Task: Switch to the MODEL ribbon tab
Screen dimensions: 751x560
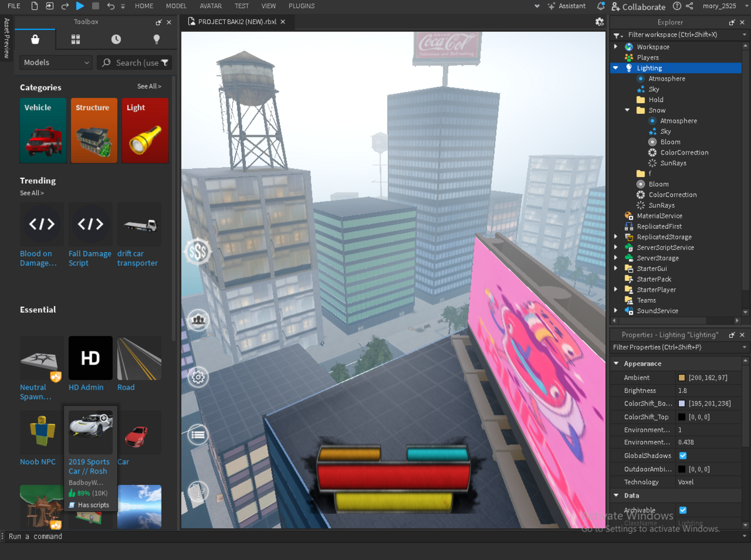Action: 176,6
